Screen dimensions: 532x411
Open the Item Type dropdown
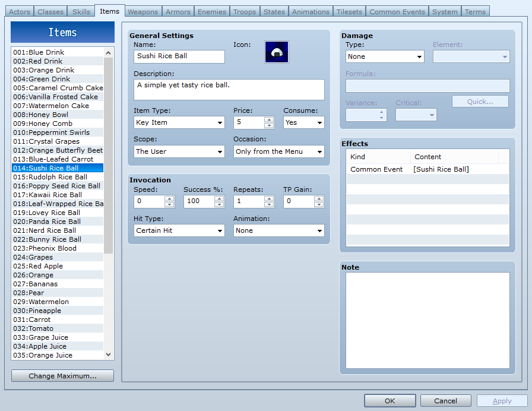tap(179, 122)
